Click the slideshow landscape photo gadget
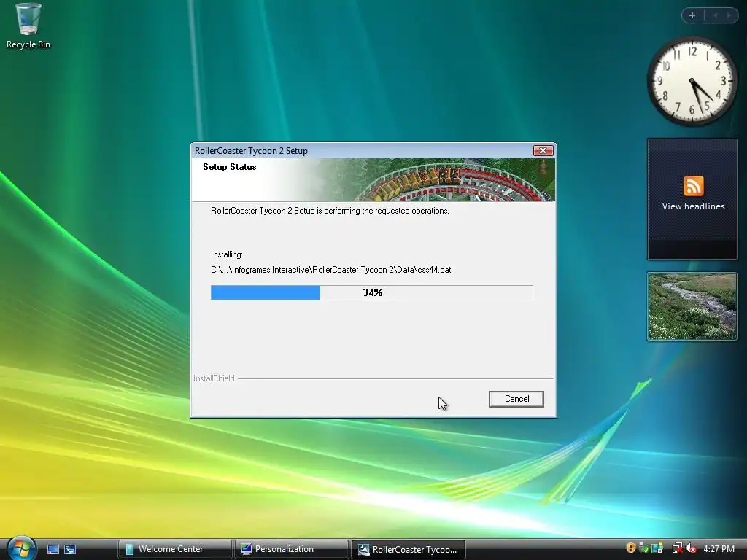This screenshot has height=560, width=747. click(x=692, y=306)
